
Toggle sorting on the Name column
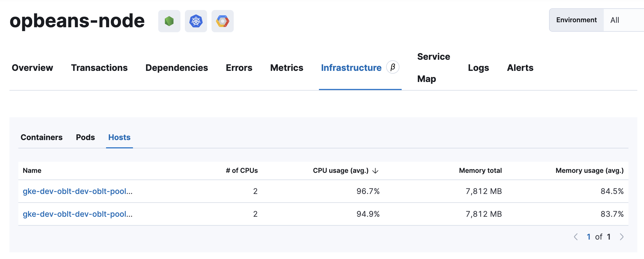[32, 170]
